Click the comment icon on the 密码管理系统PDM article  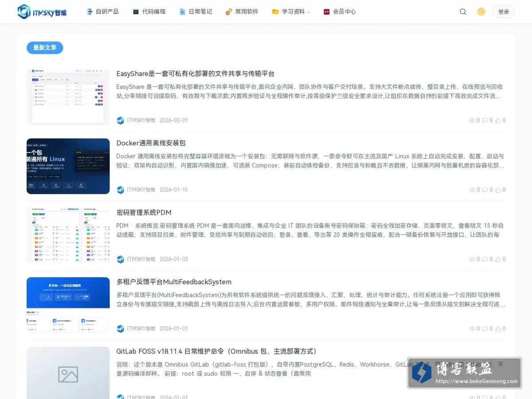[x=485, y=259]
